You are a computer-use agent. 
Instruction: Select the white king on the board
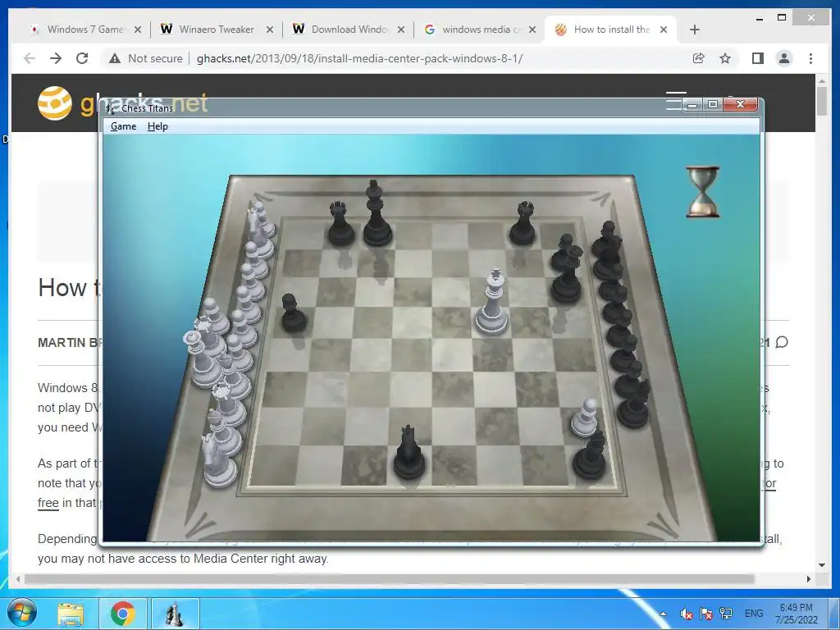pos(492,303)
